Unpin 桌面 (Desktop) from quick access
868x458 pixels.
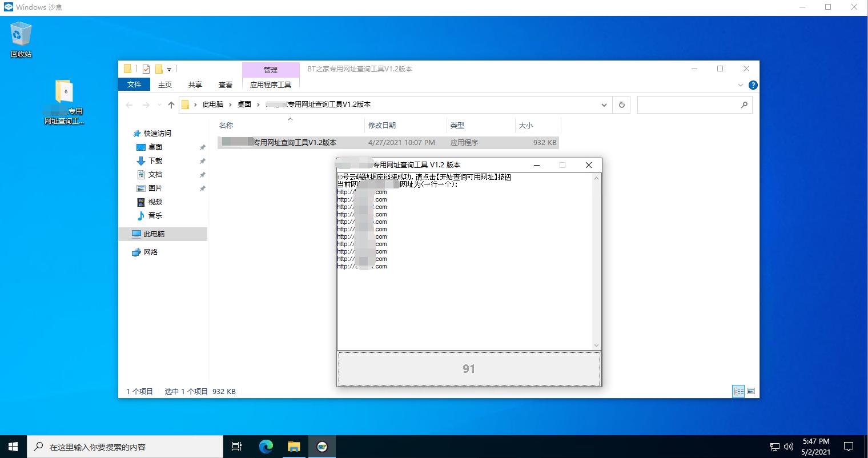[x=202, y=147]
